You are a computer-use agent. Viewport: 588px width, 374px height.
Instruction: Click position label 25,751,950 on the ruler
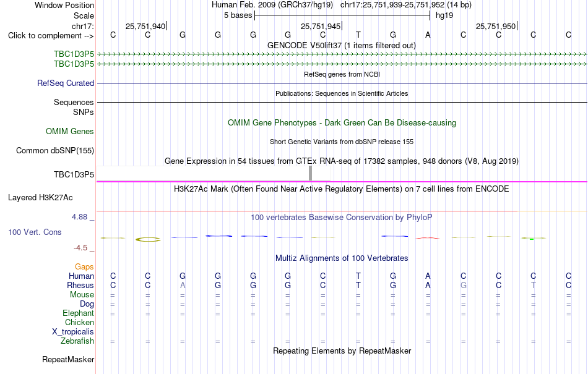pos(496,26)
